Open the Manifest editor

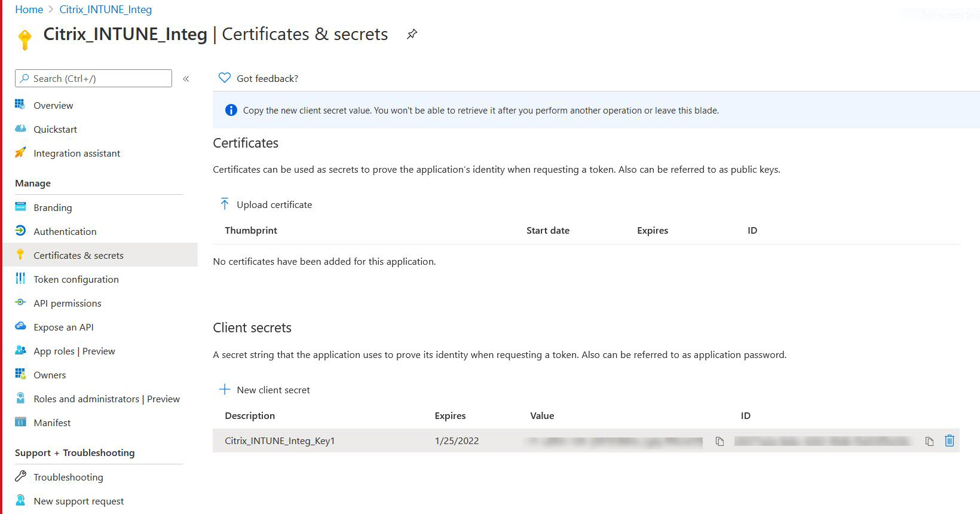pyautogui.click(x=52, y=423)
